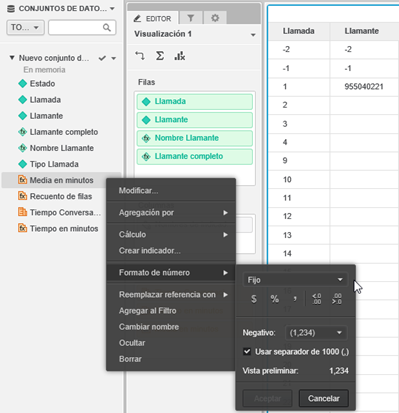The image size is (399, 413).
Task: Select Cambiar nombre in the context menu
Action: (x=149, y=327)
